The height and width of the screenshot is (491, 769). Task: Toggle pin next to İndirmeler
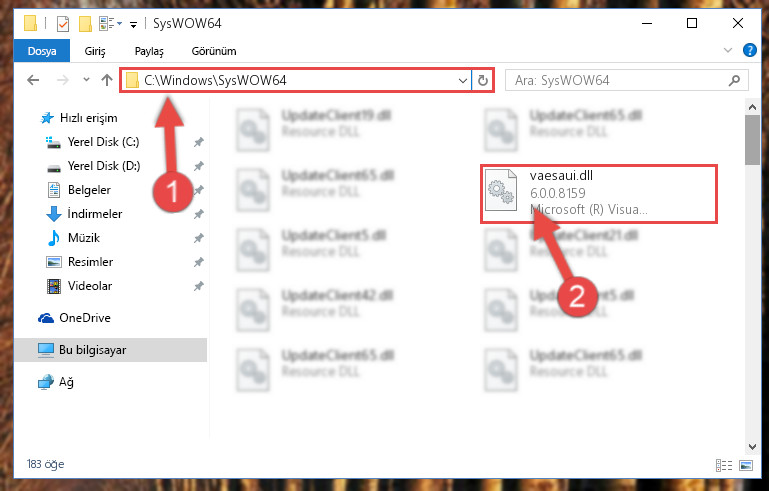click(198, 214)
